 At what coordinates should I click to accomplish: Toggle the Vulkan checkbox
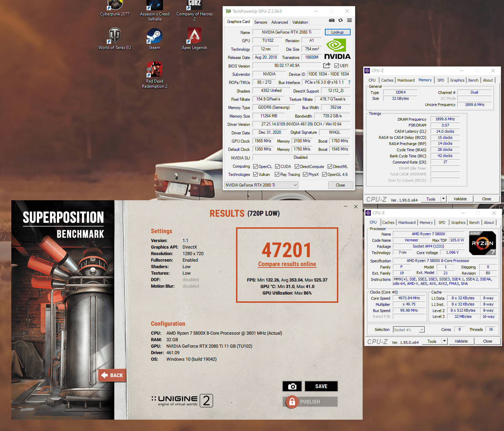tap(255, 175)
